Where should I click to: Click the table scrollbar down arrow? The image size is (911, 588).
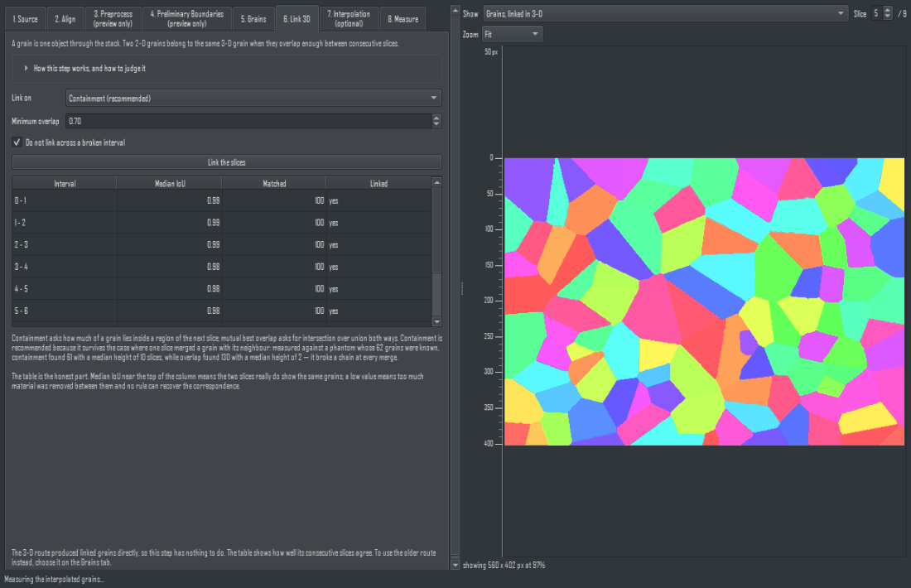click(437, 321)
